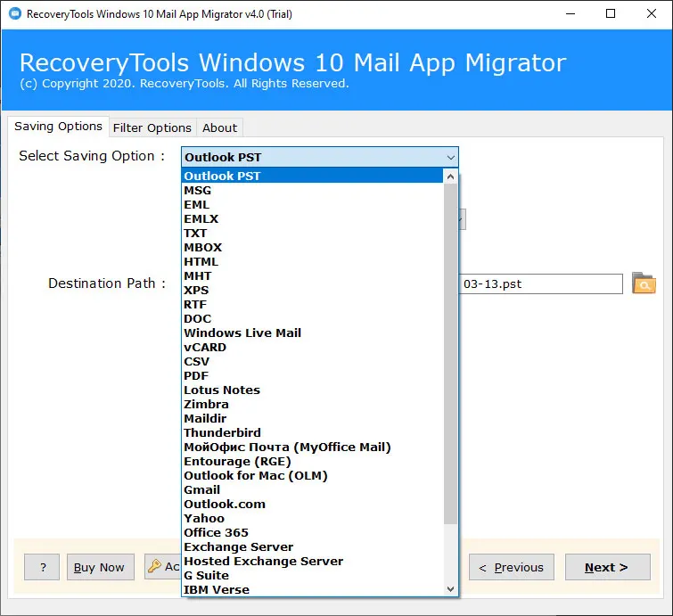Choose PDF from the saving options list
The image size is (673, 616).
(196, 375)
